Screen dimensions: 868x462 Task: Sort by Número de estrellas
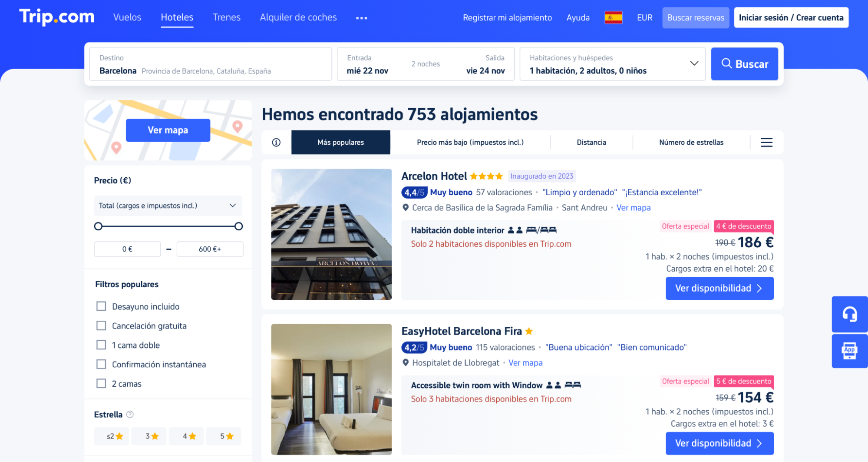691,142
